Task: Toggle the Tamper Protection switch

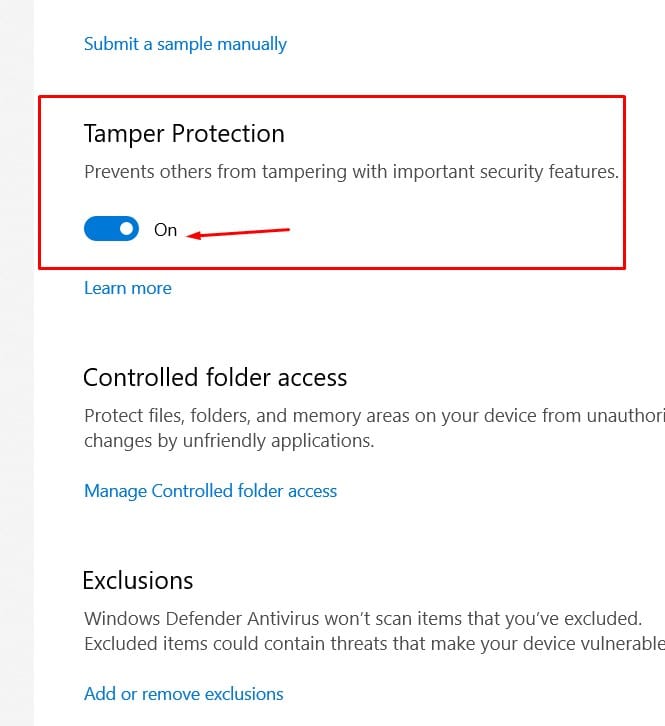Action: click(x=111, y=229)
